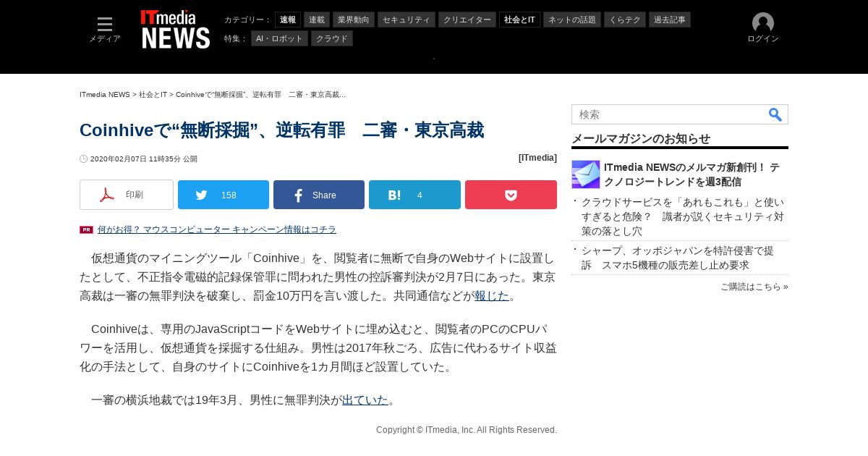Click メールマガジンのお知らせ section heading
This screenshot has width=868, height=456.
tap(641, 138)
